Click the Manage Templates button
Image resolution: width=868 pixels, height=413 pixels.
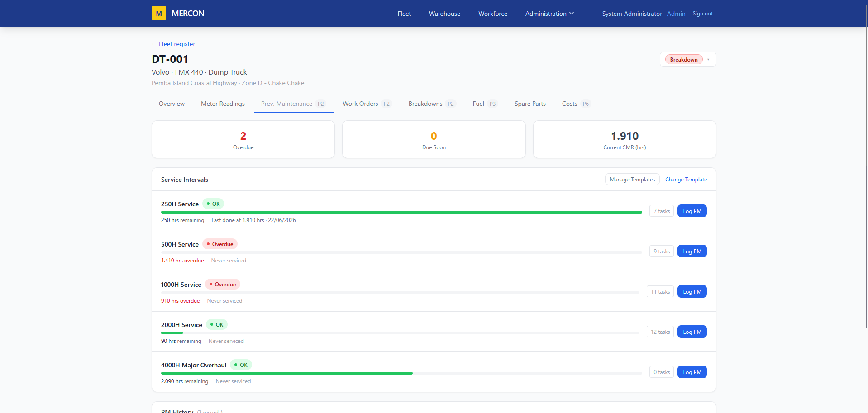point(632,180)
